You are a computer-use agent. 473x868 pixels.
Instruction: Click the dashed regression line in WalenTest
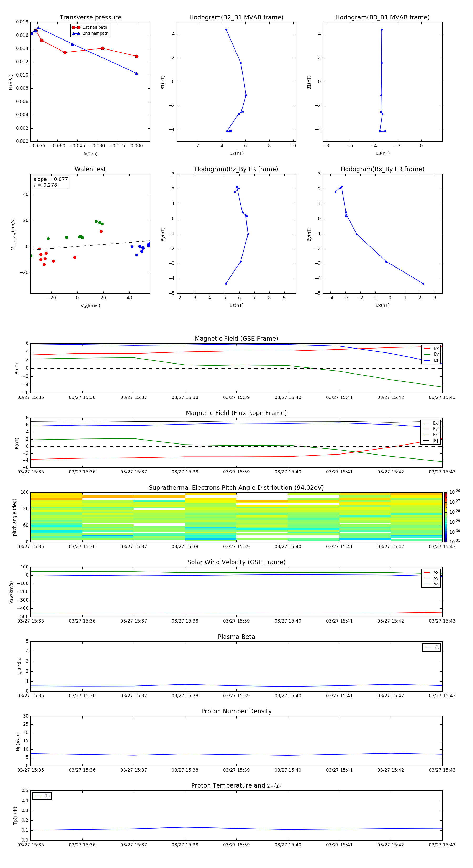90,245
